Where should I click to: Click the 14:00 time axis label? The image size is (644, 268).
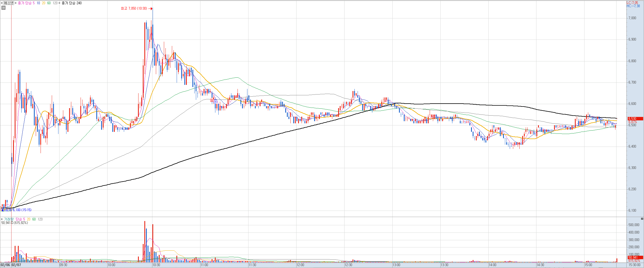[x=493, y=265]
